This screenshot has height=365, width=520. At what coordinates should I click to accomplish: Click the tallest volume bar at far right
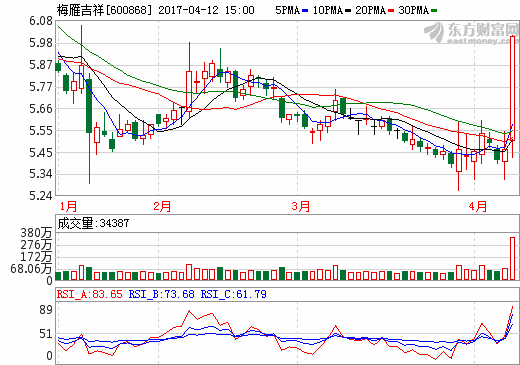512,258
